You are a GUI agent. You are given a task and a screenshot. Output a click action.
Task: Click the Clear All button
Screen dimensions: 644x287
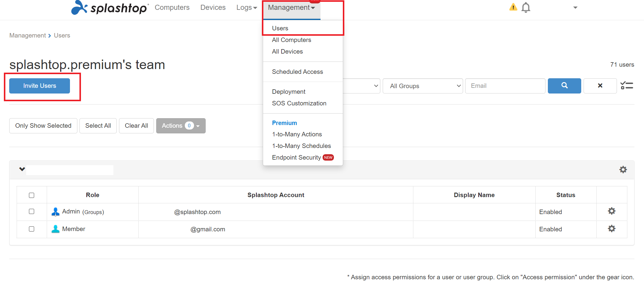click(x=136, y=126)
